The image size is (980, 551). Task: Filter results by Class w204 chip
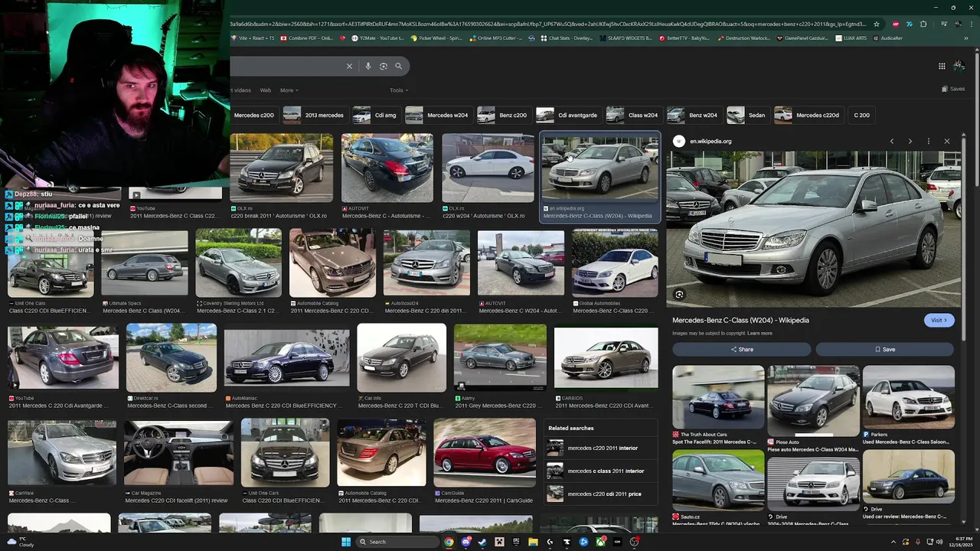click(633, 115)
